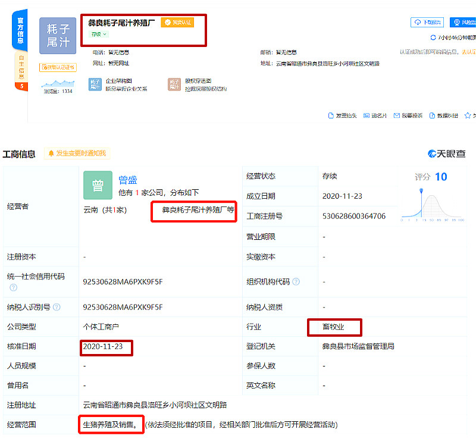
Task: Click the green 曾 avatar icon
Action: click(x=98, y=185)
